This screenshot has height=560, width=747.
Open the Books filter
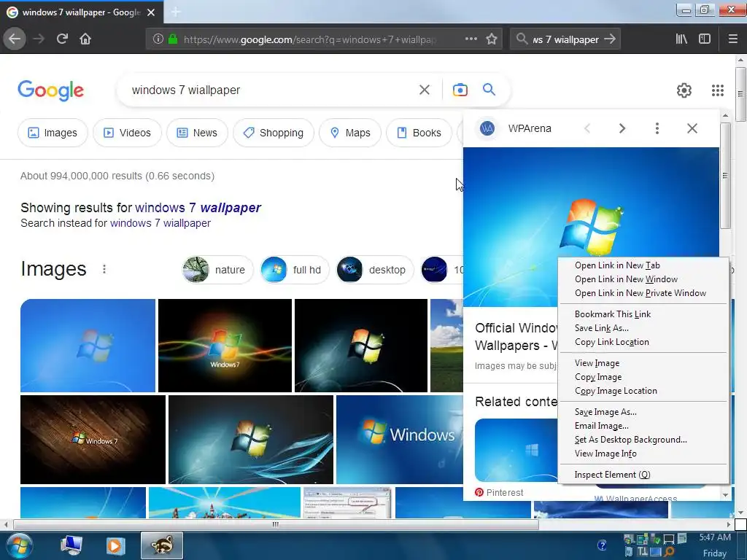coord(419,133)
